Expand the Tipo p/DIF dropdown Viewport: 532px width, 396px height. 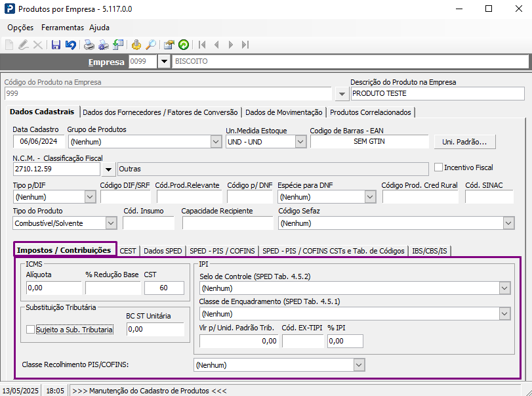point(90,197)
